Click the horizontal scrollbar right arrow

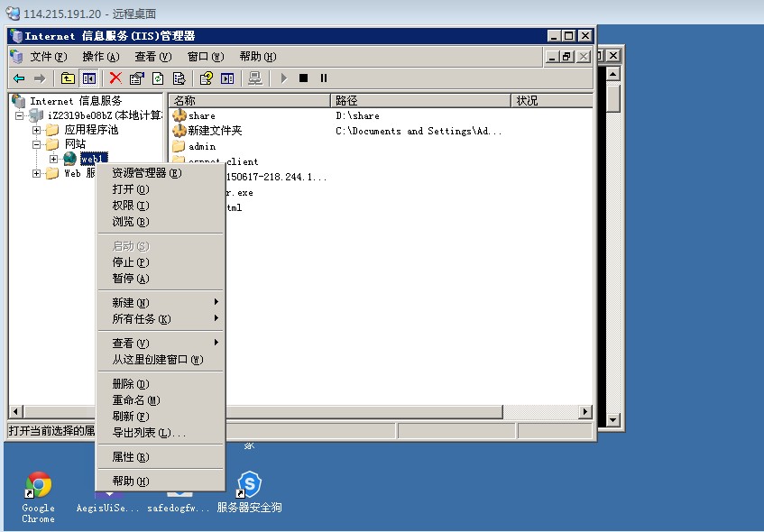point(585,412)
